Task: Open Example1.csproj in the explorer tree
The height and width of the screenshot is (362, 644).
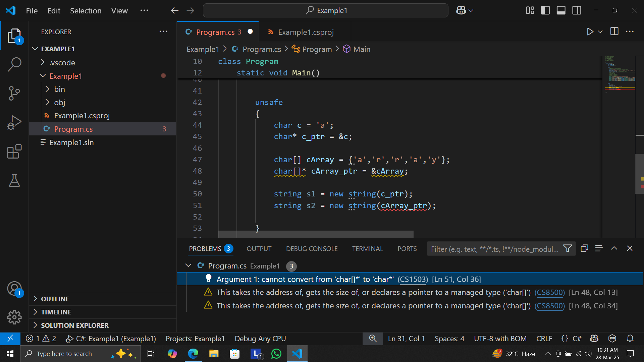Action: click(102, 116)
